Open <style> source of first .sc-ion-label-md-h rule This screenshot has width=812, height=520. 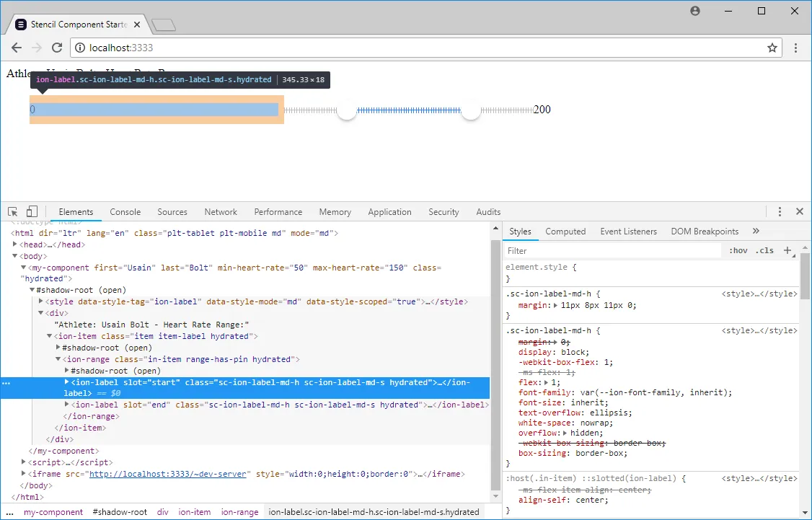pyautogui.click(x=759, y=294)
